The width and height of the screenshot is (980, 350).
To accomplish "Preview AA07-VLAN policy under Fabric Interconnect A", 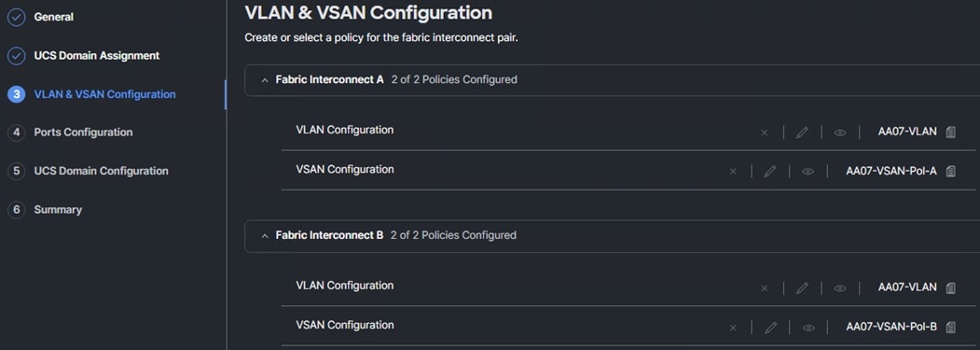I will 840,133.
